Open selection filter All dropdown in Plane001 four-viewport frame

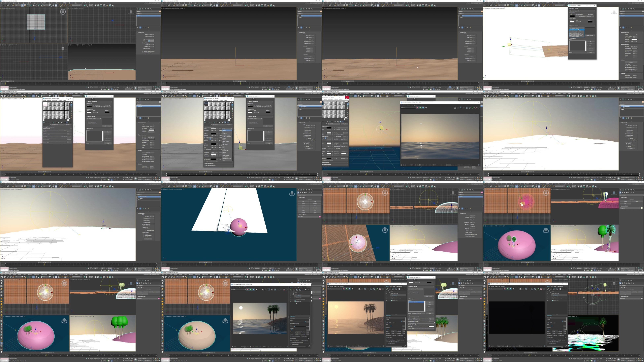tap(18, 5)
